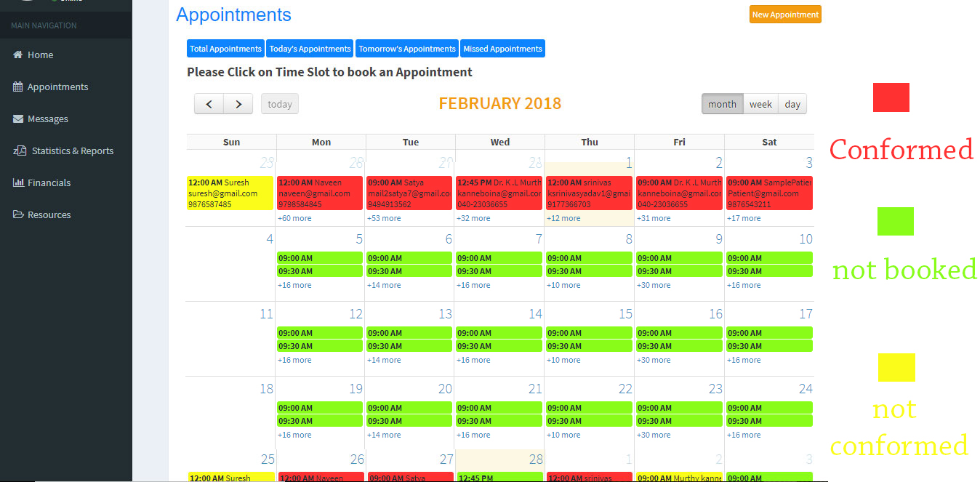Book the 09:30 AM slot on Tuesday 6
The width and height of the screenshot is (980, 482).
[410, 271]
